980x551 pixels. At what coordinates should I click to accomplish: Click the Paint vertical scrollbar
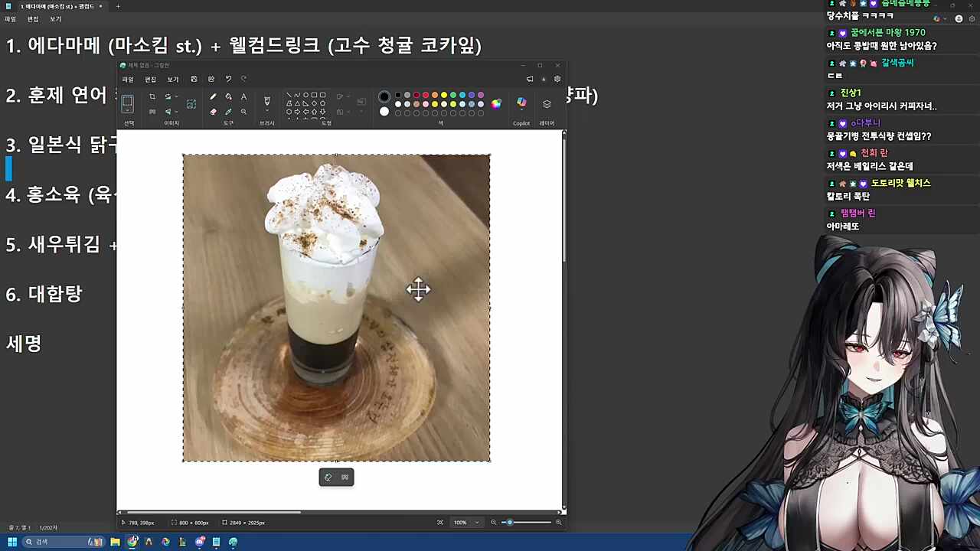[x=564, y=199]
